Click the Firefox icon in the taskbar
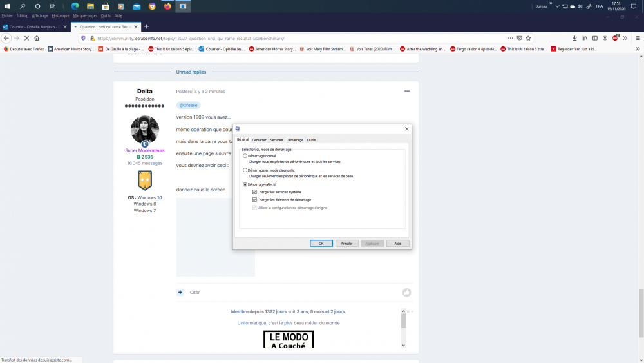 (167, 6)
